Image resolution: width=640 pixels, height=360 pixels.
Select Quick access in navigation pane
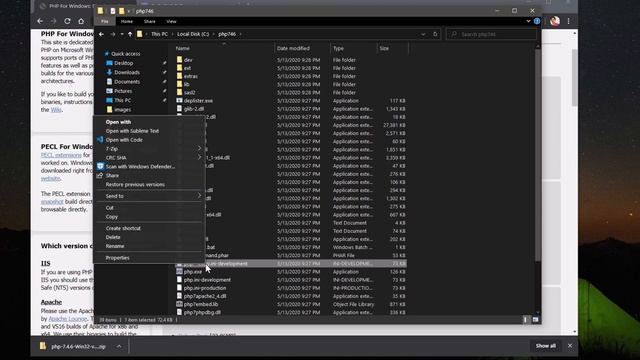coord(125,54)
